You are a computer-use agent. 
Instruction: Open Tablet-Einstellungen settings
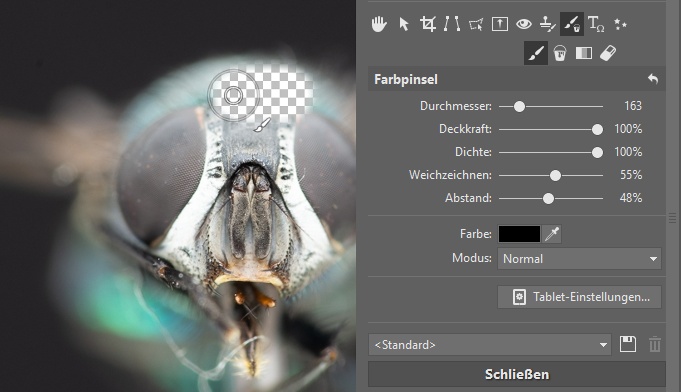coord(579,297)
